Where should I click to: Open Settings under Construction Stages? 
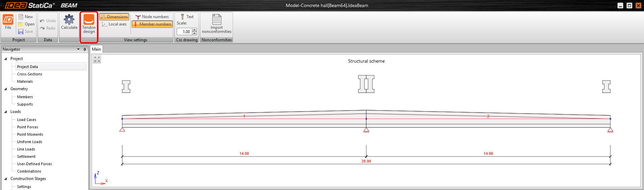click(x=24, y=187)
